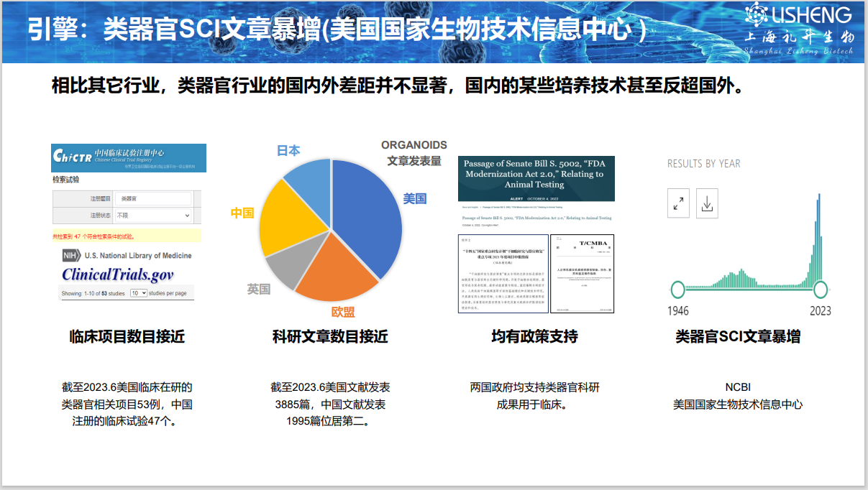Image resolution: width=868 pixels, height=490 pixels.
Task: Click the Results By Year download icon
Action: click(x=708, y=203)
